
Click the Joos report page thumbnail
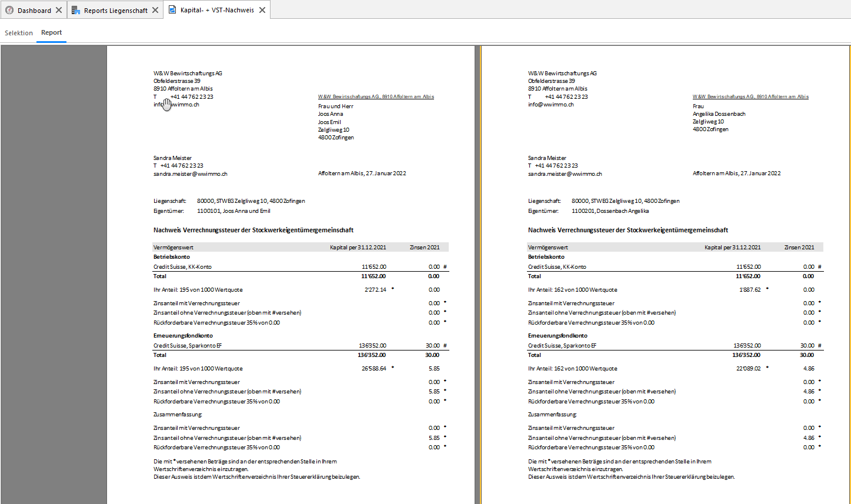[291, 275]
